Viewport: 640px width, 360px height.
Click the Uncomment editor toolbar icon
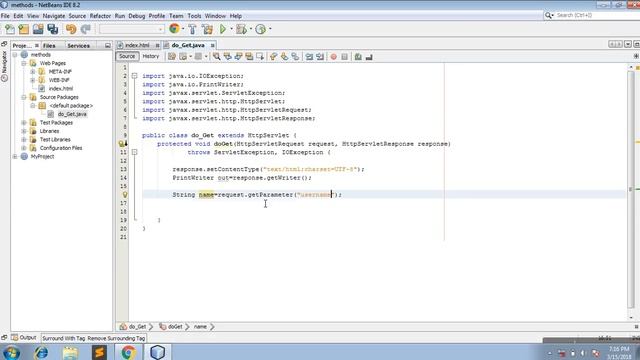click(x=369, y=57)
